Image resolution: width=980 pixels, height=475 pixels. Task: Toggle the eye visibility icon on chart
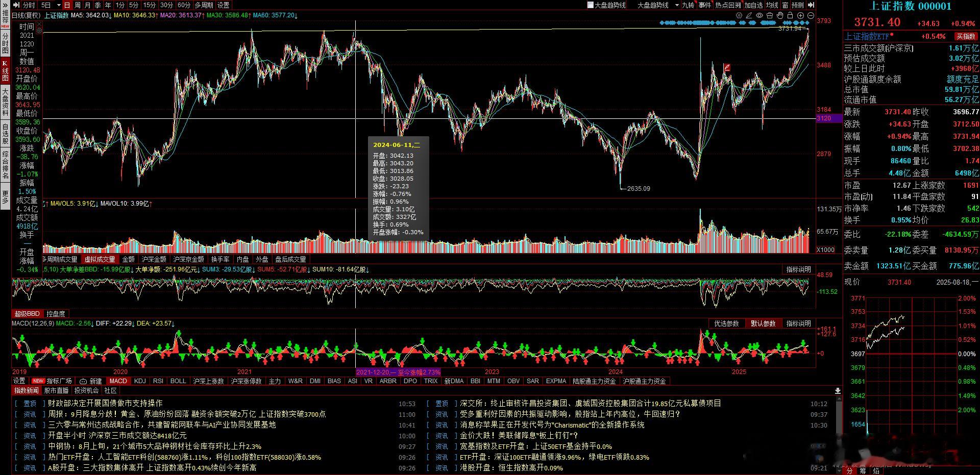click(759, 15)
